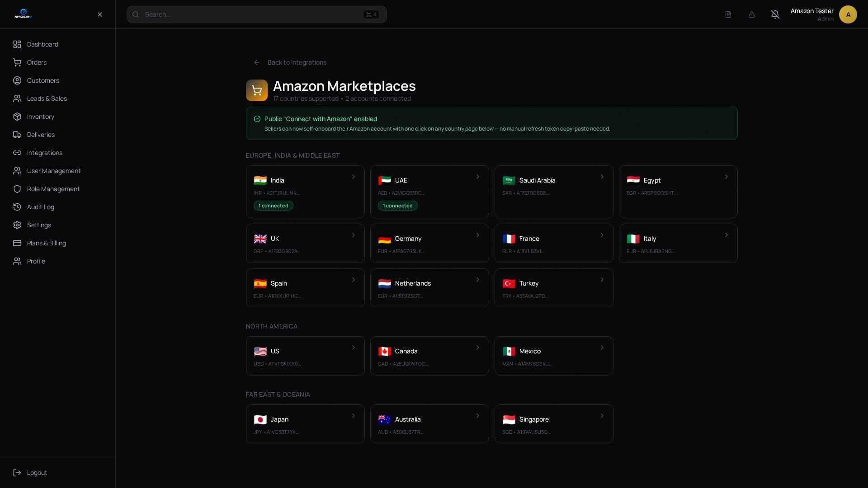
Task: Open the Turkey marketplace card
Action: pos(554,288)
